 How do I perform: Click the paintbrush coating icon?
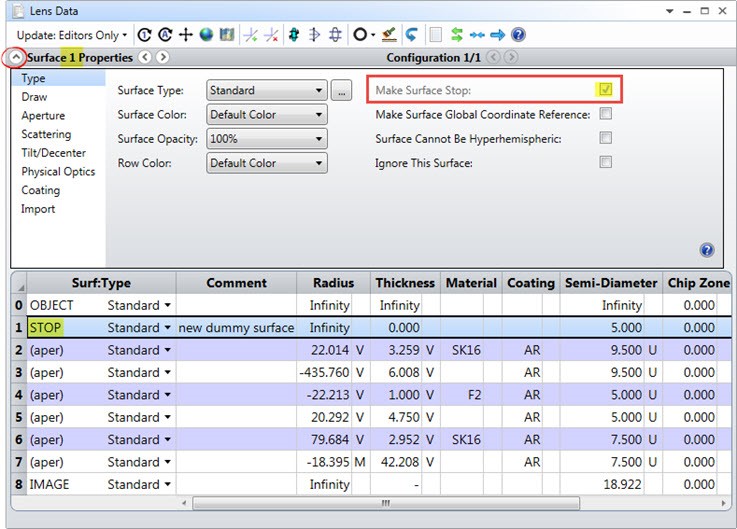pos(389,35)
